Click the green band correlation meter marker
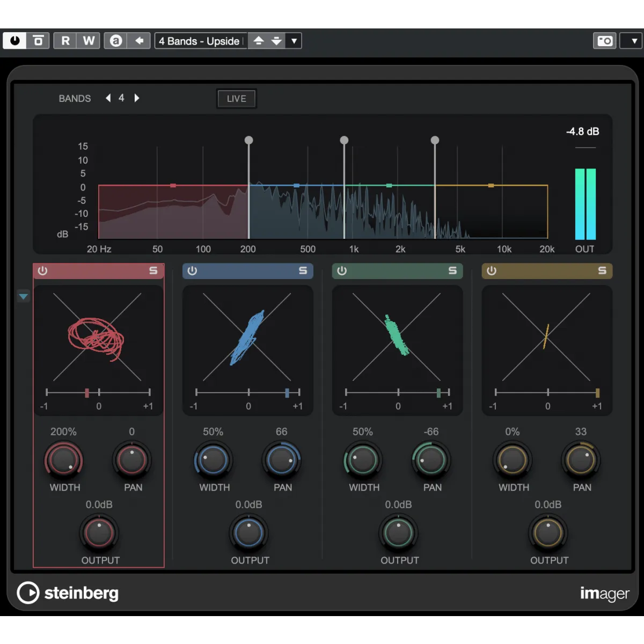 pos(438,393)
